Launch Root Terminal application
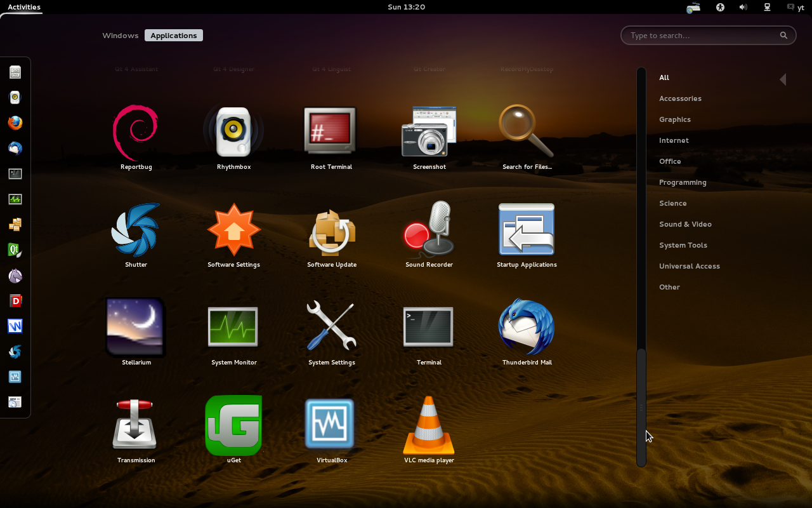The image size is (812, 508). tap(331, 137)
